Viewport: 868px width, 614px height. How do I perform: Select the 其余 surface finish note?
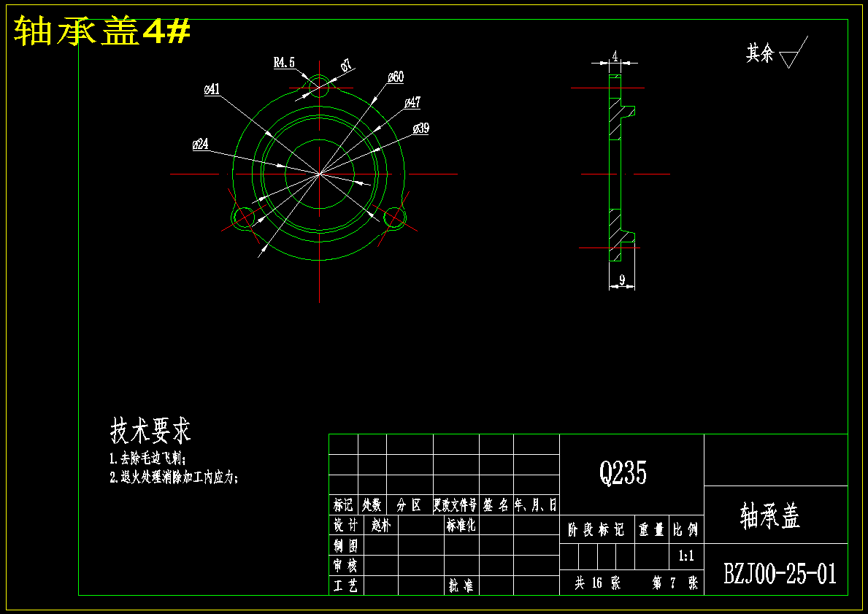tap(759, 54)
